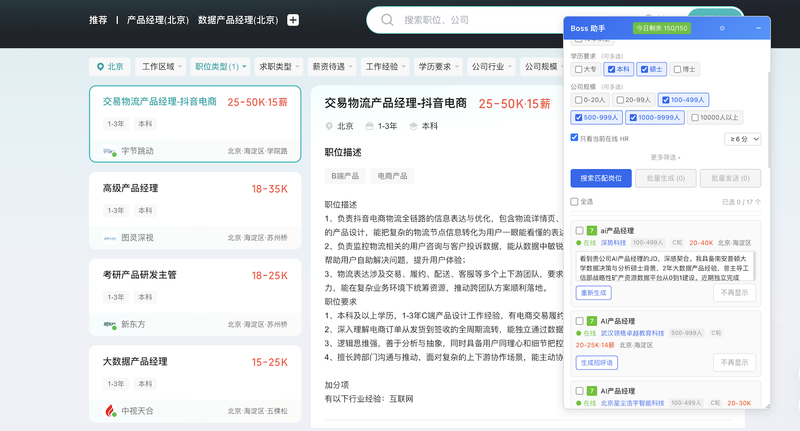Click 搜索匹配岗位 button
This screenshot has width=800, height=431.
(601, 178)
